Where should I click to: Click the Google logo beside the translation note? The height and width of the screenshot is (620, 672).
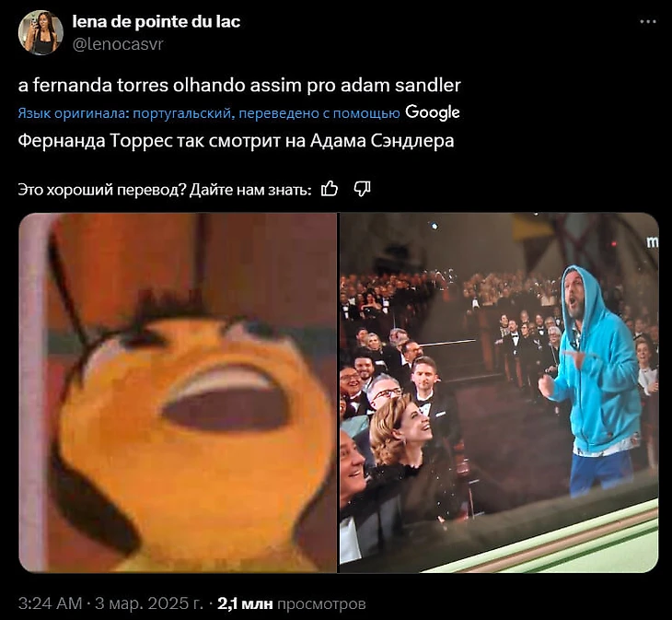[433, 112]
